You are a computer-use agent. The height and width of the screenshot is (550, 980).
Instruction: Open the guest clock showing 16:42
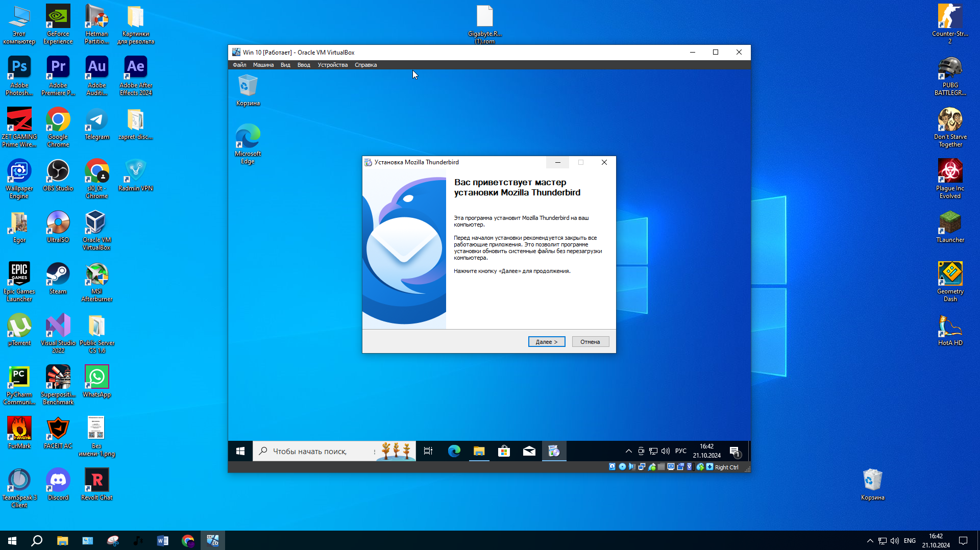[707, 451]
